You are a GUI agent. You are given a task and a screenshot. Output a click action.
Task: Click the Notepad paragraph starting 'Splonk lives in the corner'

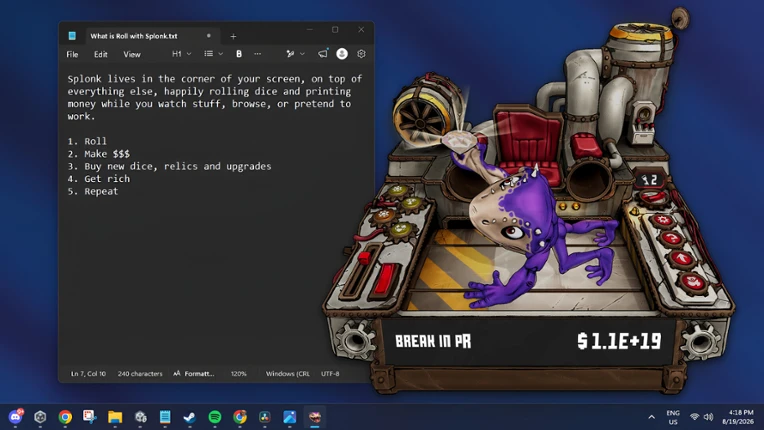pos(215,97)
